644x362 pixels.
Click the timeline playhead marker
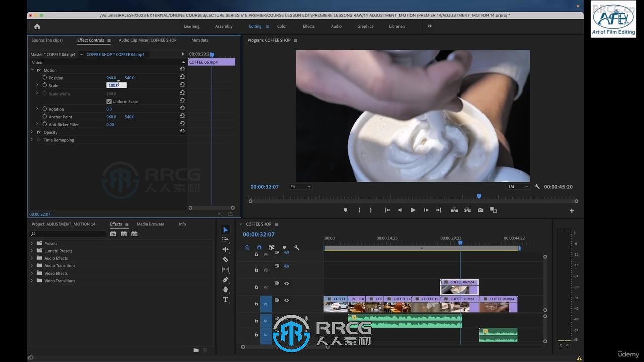click(460, 243)
